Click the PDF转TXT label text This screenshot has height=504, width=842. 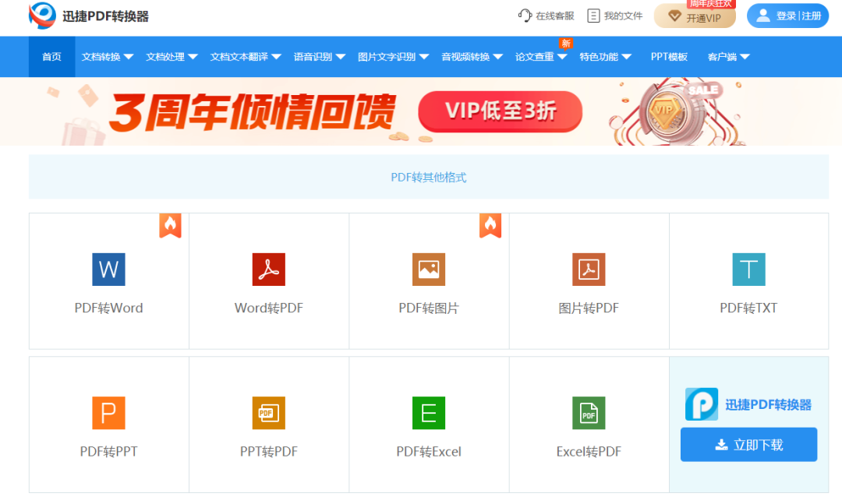coord(748,308)
